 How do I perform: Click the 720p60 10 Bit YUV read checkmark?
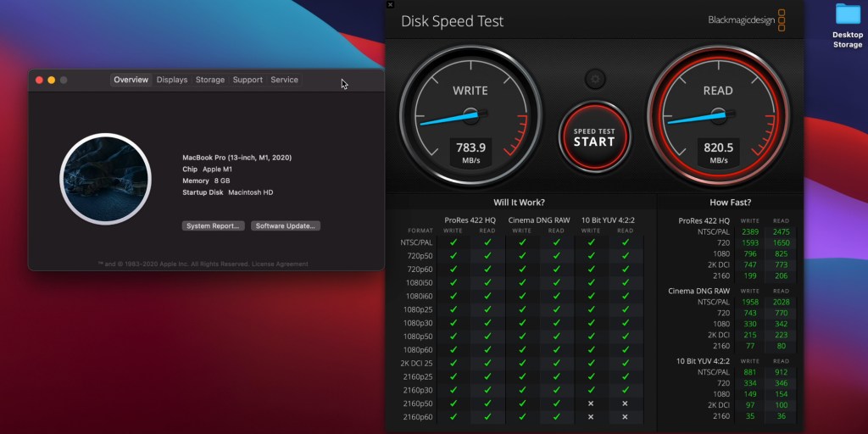[x=625, y=269]
